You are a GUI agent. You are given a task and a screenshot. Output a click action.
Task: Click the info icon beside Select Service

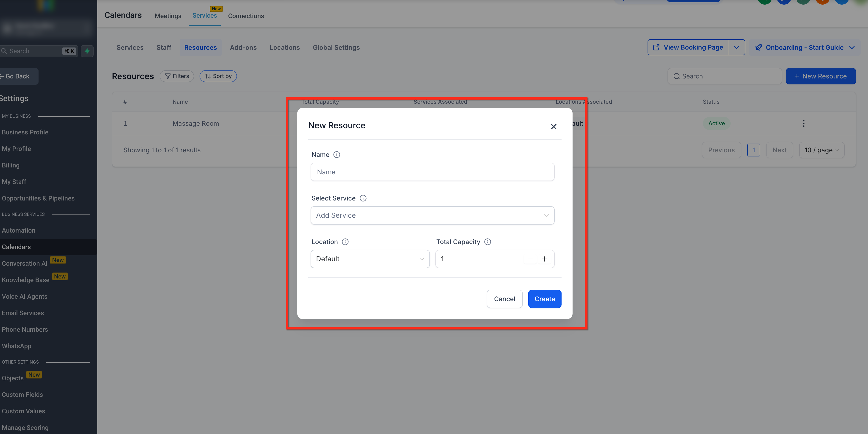click(363, 198)
